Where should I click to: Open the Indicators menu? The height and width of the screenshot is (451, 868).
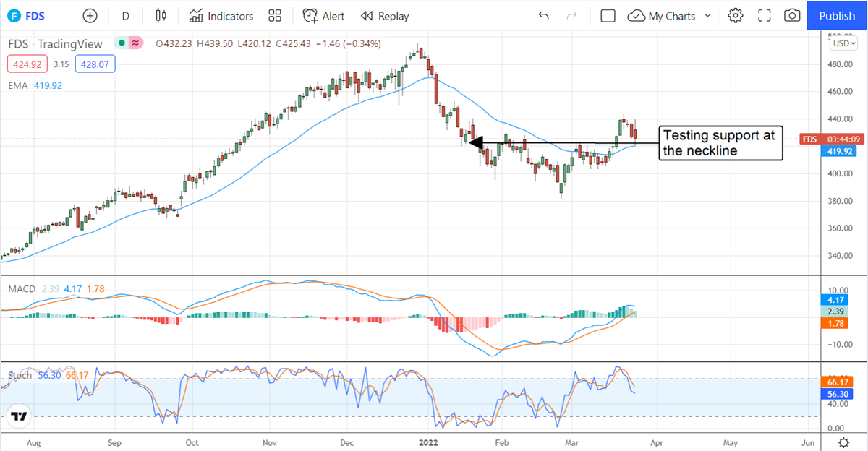[221, 16]
